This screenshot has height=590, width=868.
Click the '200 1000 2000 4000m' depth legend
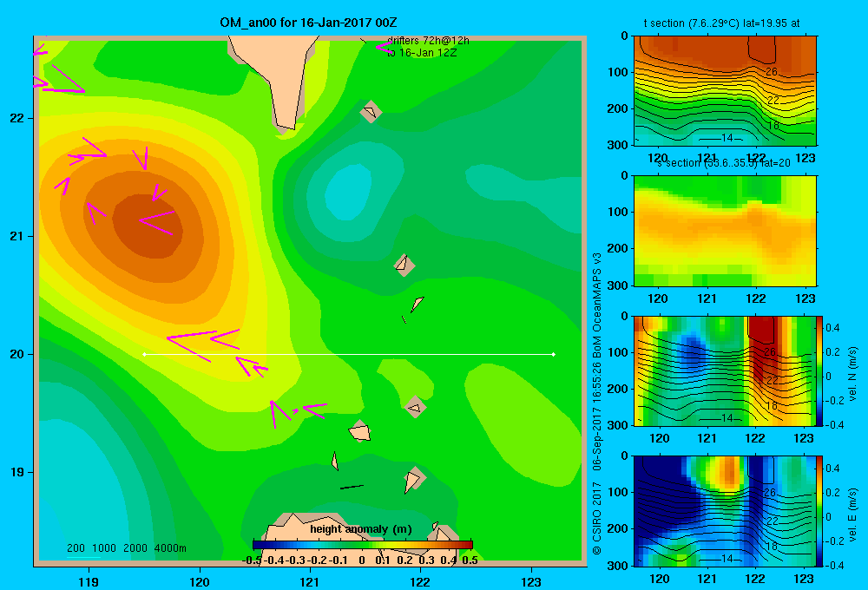(126, 548)
